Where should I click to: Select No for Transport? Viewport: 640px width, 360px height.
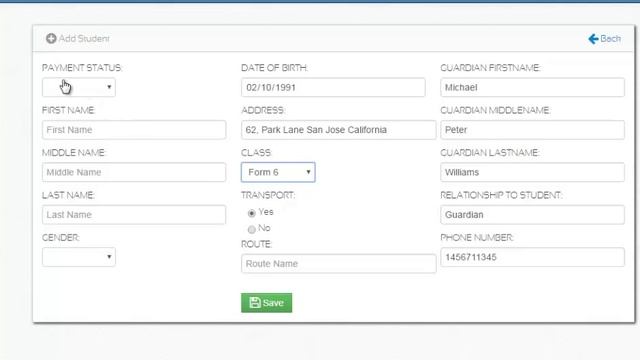point(251,229)
